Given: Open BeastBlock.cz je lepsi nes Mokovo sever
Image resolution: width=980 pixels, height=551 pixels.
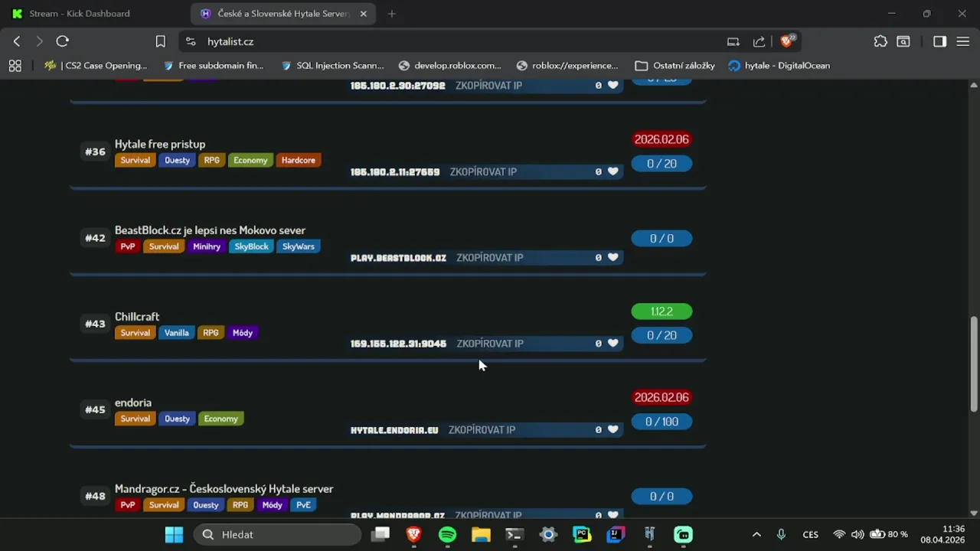Looking at the screenshot, I should pyautogui.click(x=210, y=230).
